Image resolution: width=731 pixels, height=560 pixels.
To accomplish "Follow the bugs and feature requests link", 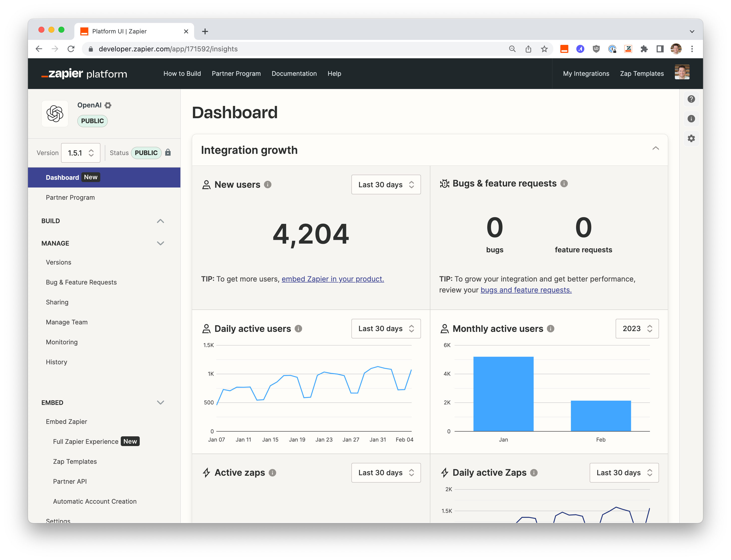I will point(526,290).
